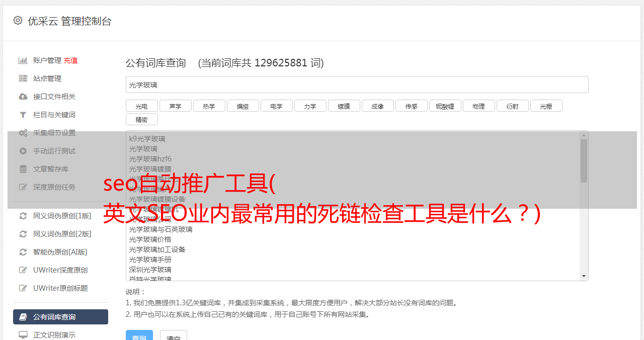644x340 pixels.
Task: Open the 公有词库查询 book icon
Action: pyautogui.click(x=23, y=317)
